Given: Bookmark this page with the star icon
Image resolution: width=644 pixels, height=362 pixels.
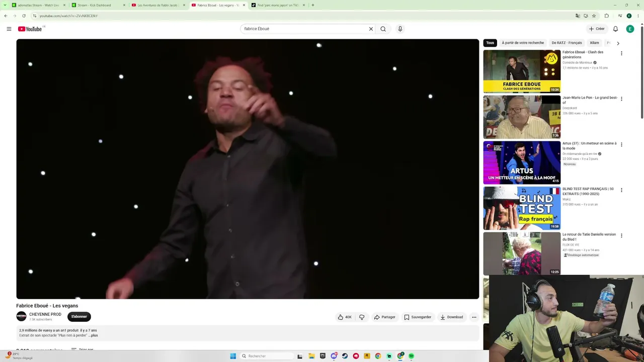Looking at the screenshot, I should click(594, 16).
